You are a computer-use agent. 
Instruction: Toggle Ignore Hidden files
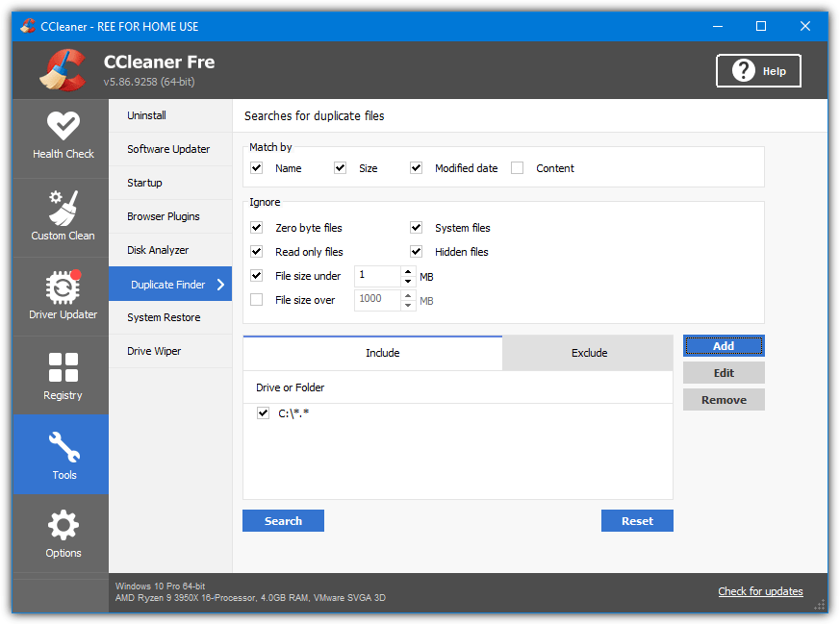417,252
